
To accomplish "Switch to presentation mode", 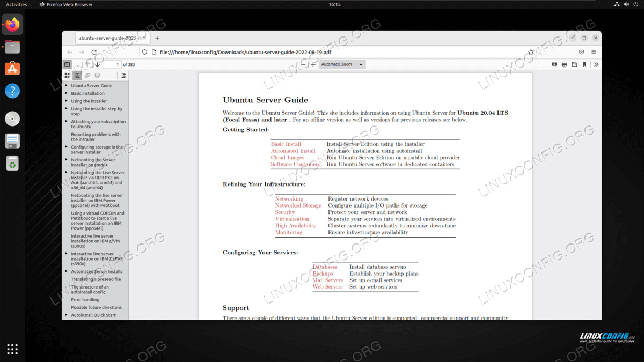I will (x=554, y=64).
